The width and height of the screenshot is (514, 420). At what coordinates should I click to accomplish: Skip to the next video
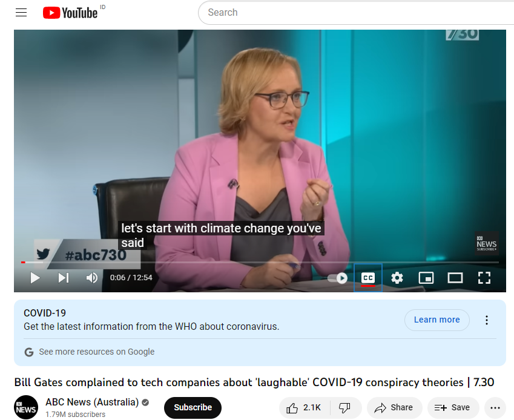point(64,278)
